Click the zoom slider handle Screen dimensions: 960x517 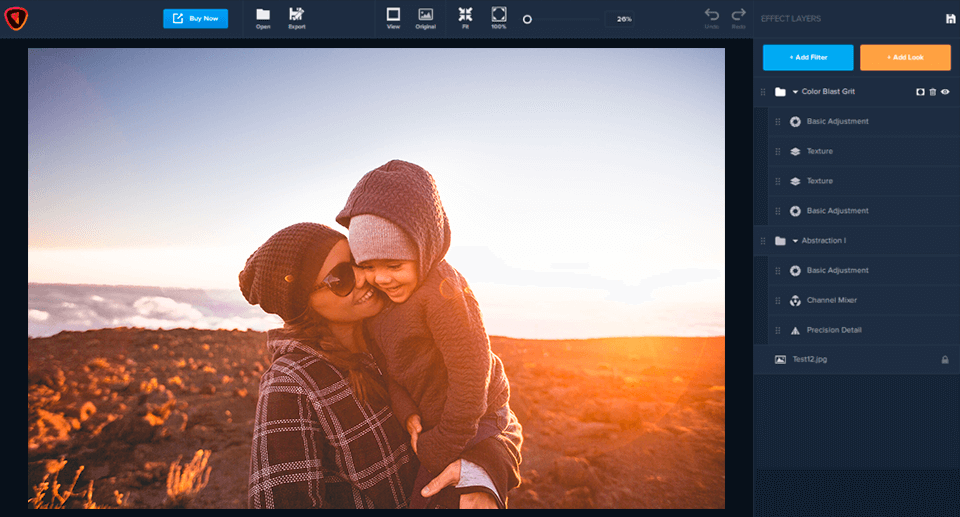tap(527, 19)
